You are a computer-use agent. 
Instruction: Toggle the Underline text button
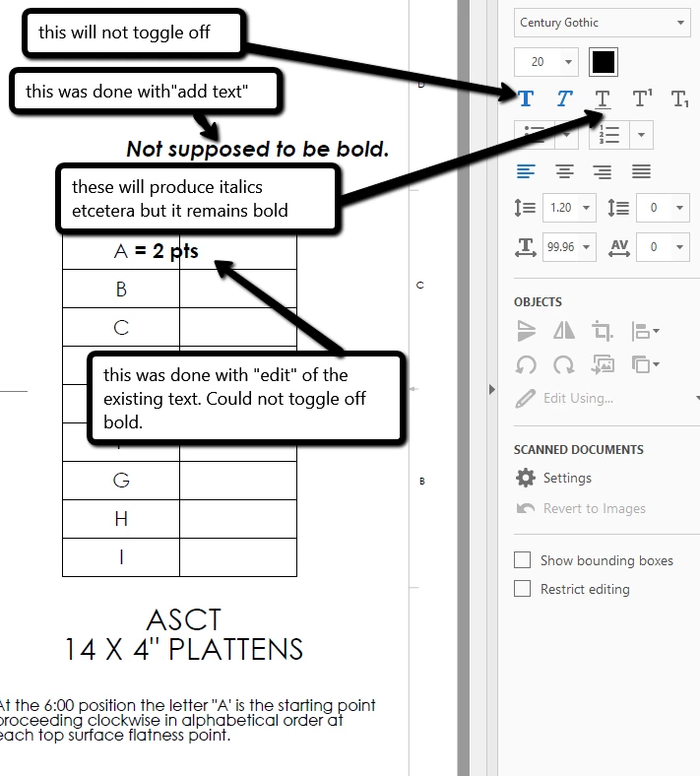tap(603, 99)
